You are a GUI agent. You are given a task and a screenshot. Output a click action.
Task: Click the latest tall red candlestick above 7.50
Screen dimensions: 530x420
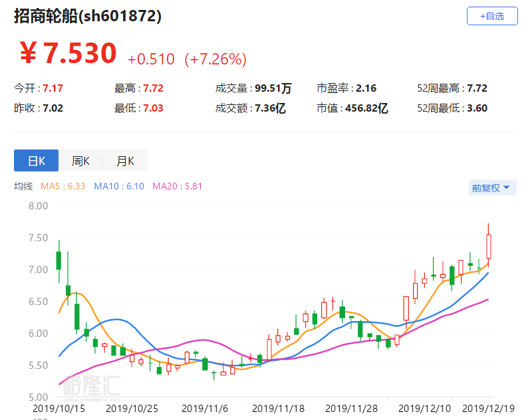tap(488, 247)
